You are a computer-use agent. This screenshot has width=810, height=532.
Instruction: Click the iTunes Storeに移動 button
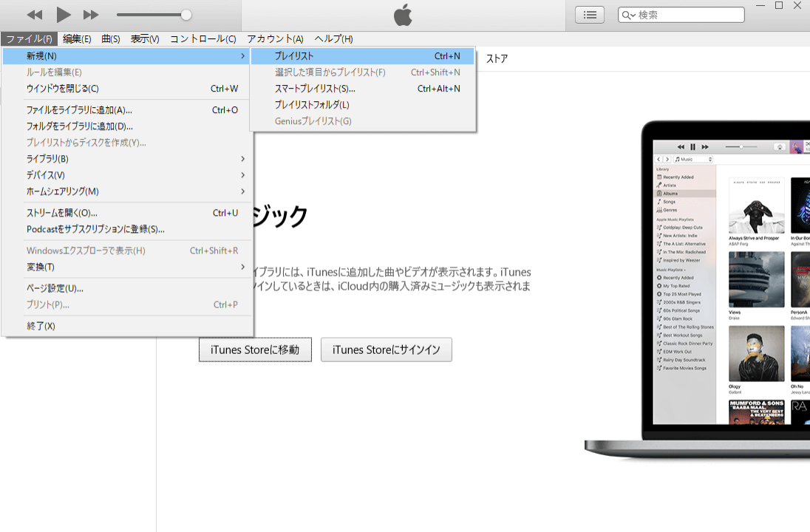255,349
